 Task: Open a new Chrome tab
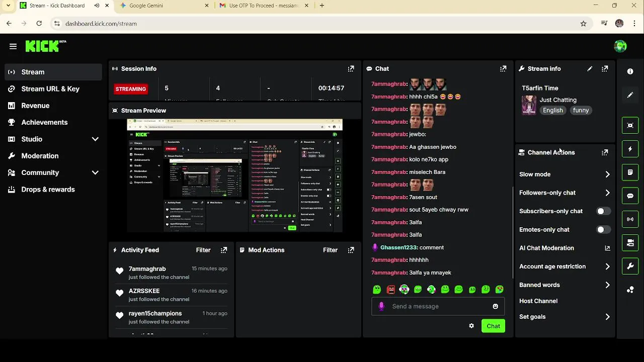click(x=322, y=6)
